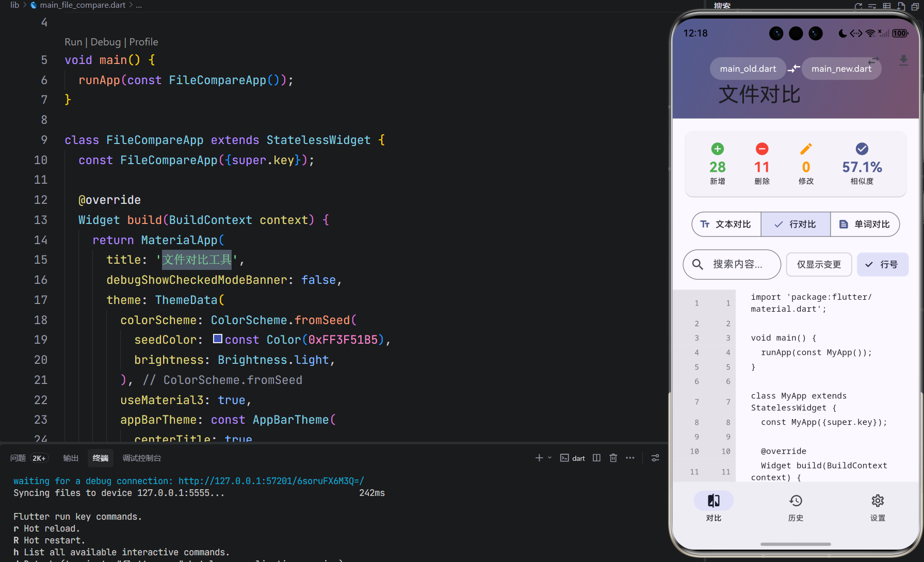Image resolution: width=924 pixels, height=562 pixels.
Task: Click the collapse all icon in search panel
Action: 915,6
